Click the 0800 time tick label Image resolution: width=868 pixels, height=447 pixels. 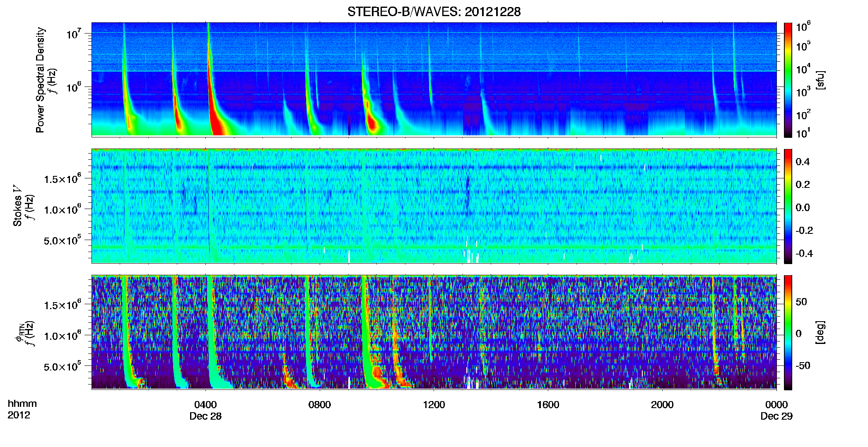coord(320,405)
